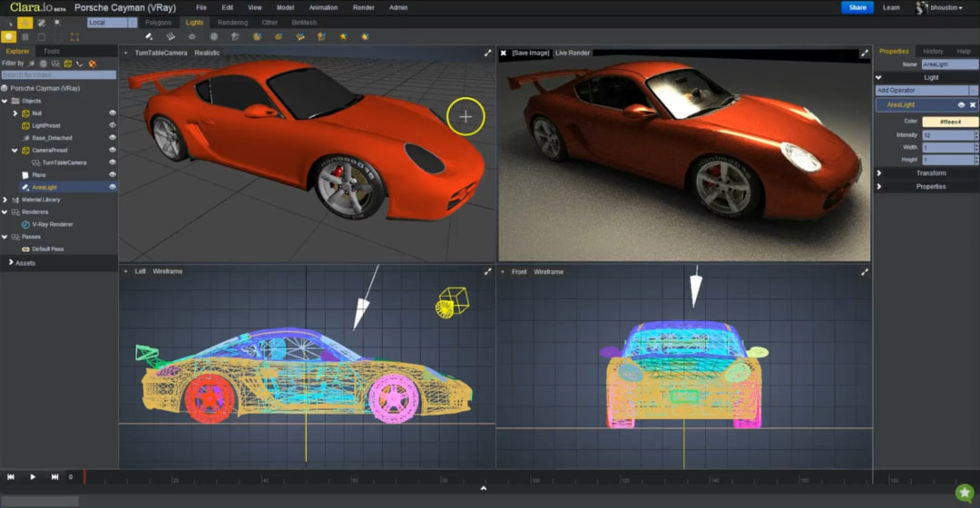This screenshot has height=508, width=980.
Task: Toggle the eye icon on the AreaLight operator
Action: [961, 105]
